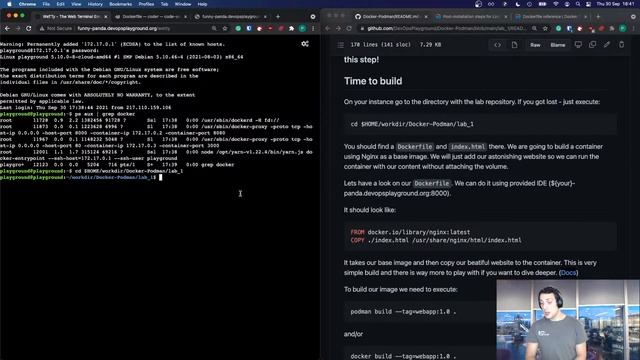Viewport: 640px width, 360px height.
Task: Open the profile avatar in the left Chrome window
Action: click(x=302, y=29)
